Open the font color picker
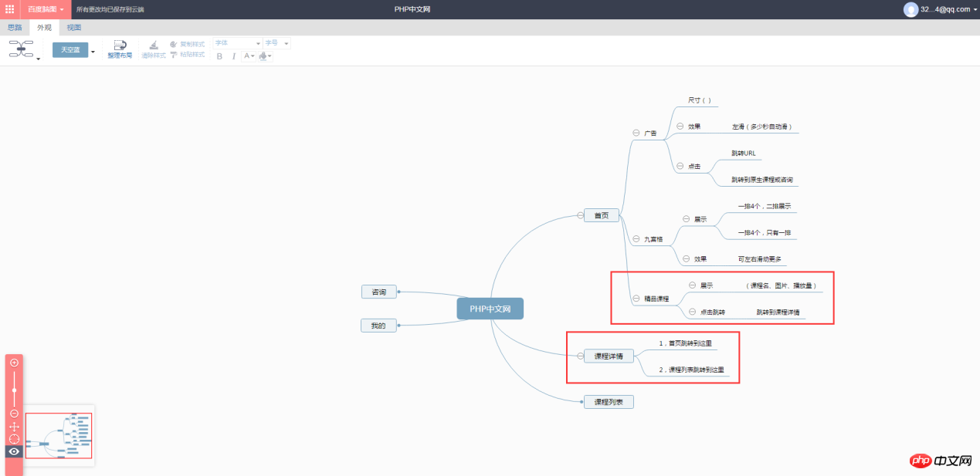 [x=249, y=56]
